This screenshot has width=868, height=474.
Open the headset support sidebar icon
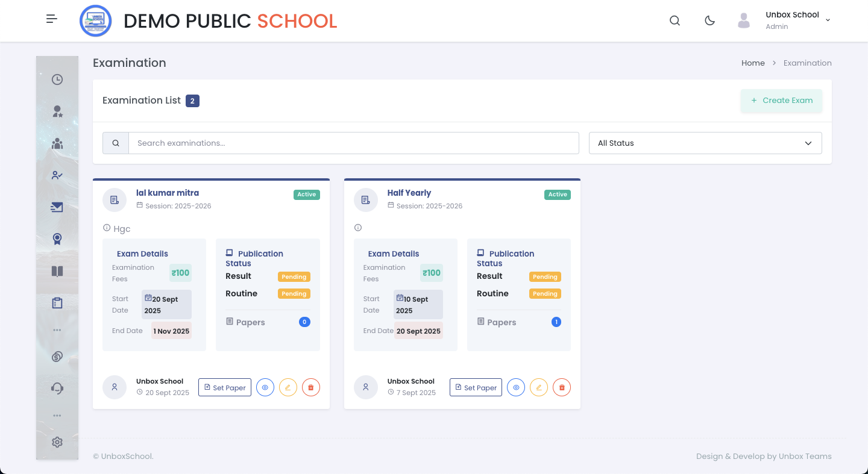click(57, 388)
